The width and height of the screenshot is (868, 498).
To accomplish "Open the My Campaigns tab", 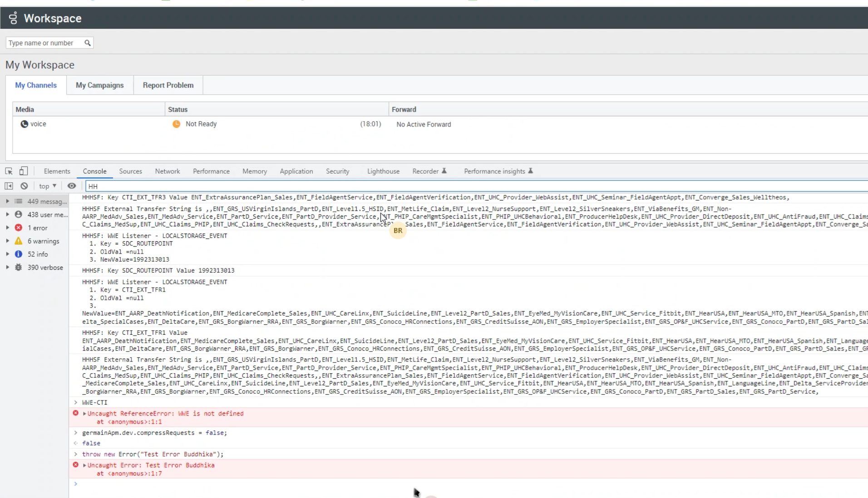I will pyautogui.click(x=99, y=85).
